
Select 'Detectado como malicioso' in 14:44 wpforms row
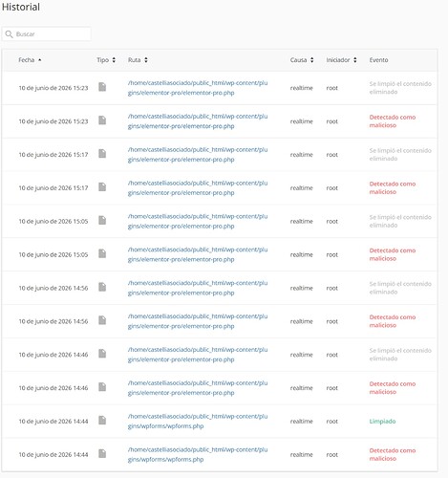click(x=393, y=454)
